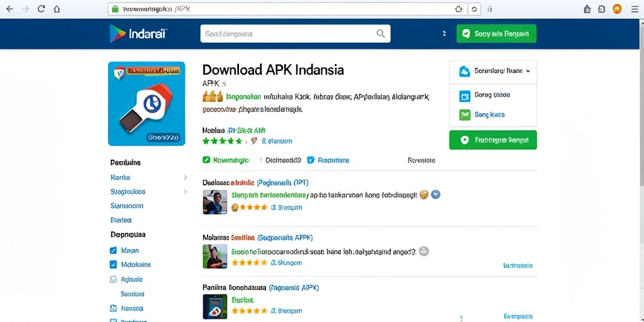Screen dimensions: 644x322
Task: Select the Kowmahgio tab with green check
Action: click(226, 160)
